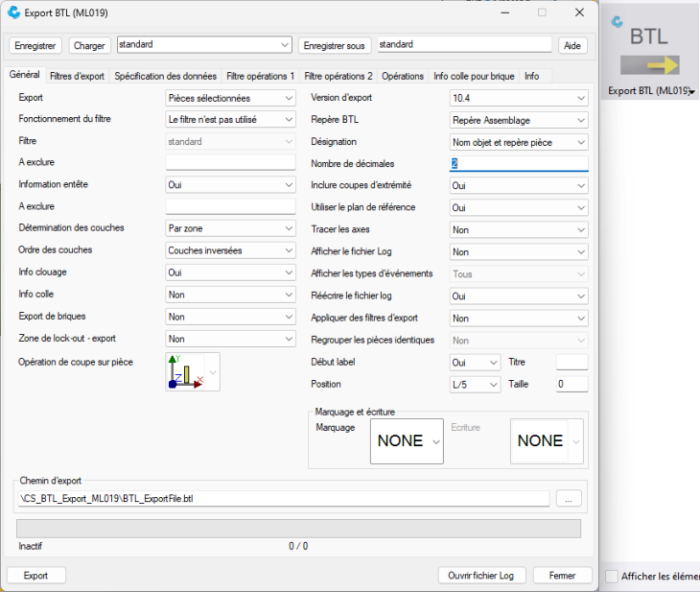The image size is (700, 592).
Task: Click the browse button for export path
Action: pos(568,498)
